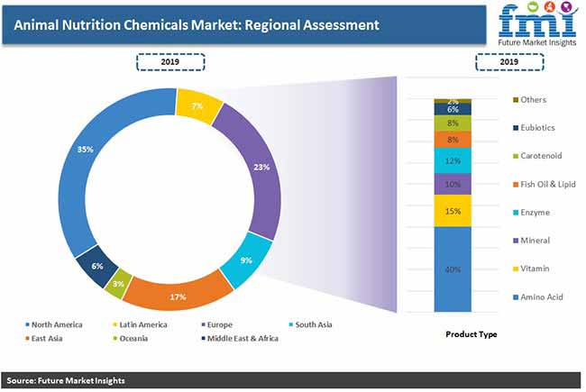586x392 pixels.
Task: Click the 2019 box above the donut chart
Action: [x=170, y=62]
